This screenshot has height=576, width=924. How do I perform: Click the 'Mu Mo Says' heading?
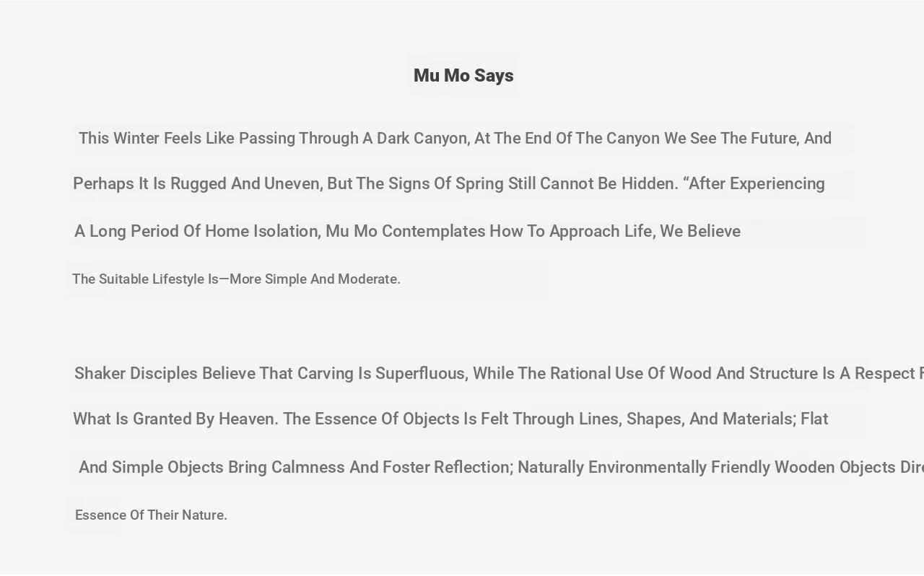[x=463, y=76]
